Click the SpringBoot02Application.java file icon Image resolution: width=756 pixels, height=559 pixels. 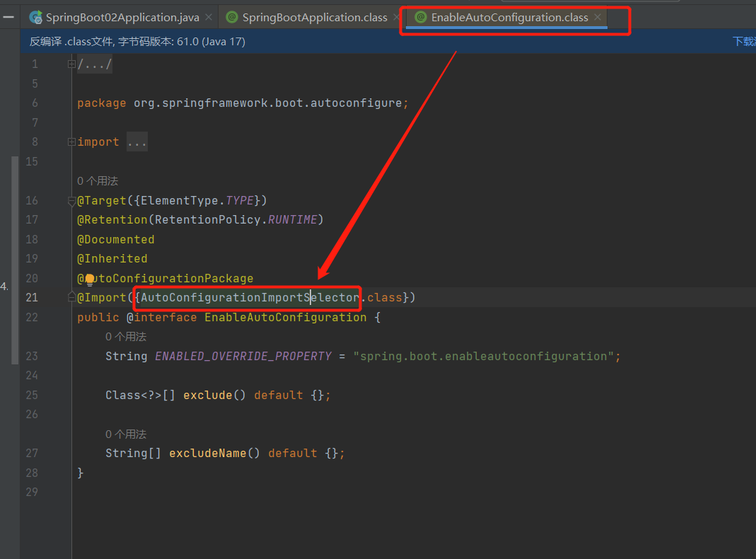pos(35,17)
